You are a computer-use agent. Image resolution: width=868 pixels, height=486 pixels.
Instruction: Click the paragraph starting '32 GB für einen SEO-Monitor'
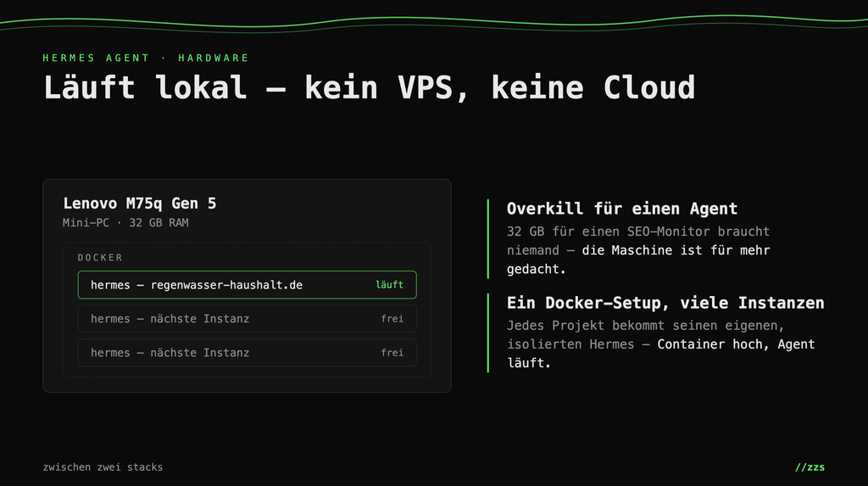point(638,250)
